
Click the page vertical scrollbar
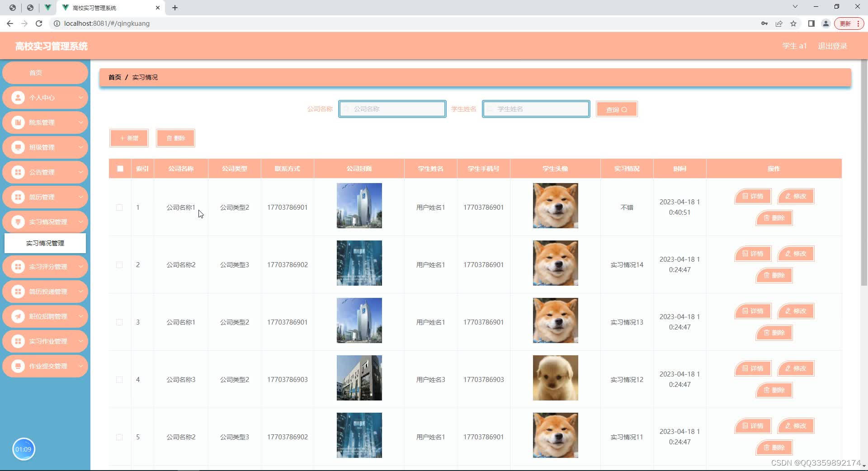click(864, 172)
